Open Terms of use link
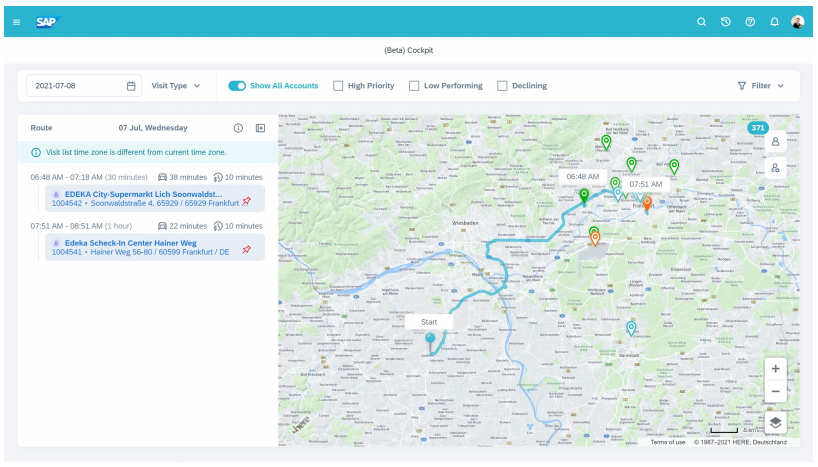 668,442
